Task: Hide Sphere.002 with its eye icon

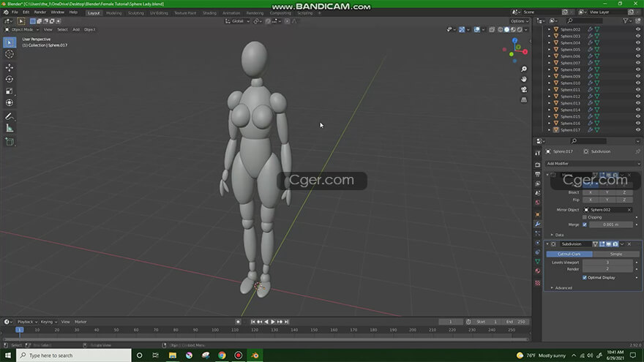Action: click(x=638, y=29)
